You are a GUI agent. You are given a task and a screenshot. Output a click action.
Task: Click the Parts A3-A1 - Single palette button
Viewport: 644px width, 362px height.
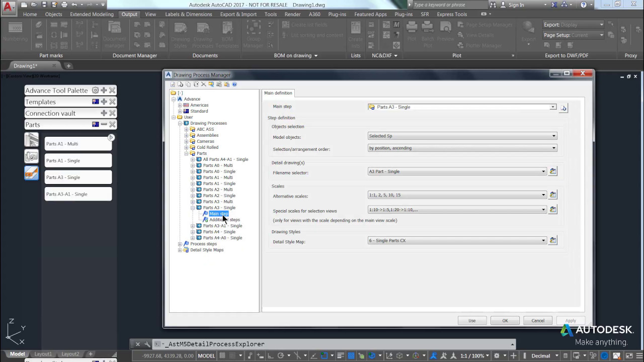(78, 194)
